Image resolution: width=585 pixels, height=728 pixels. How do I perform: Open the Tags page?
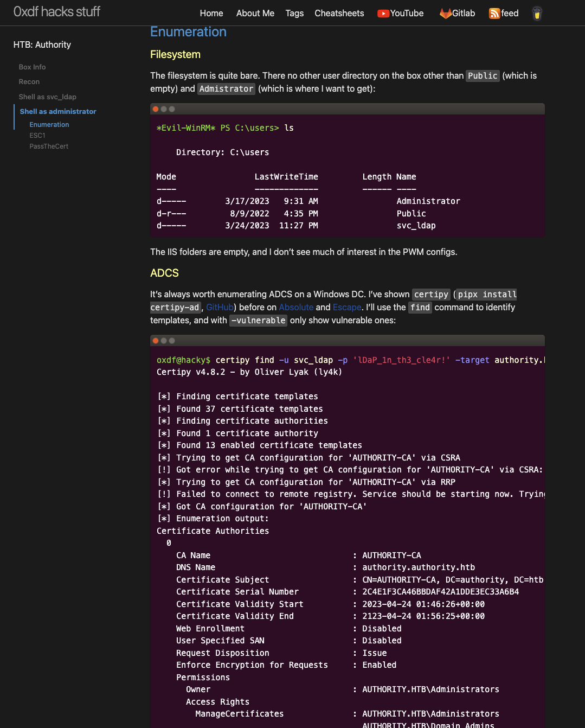pyautogui.click(x=294, y=13)
